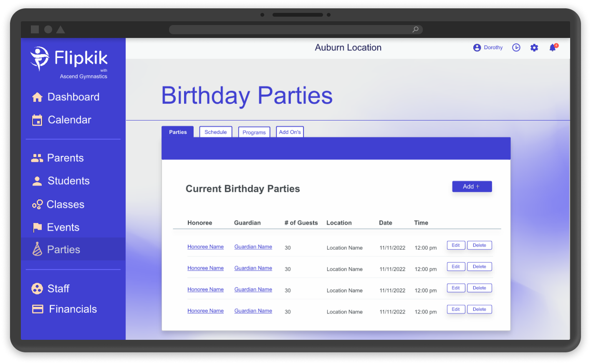591x364 pixels.
Task: Go to Events section
Action: [63, 227]
